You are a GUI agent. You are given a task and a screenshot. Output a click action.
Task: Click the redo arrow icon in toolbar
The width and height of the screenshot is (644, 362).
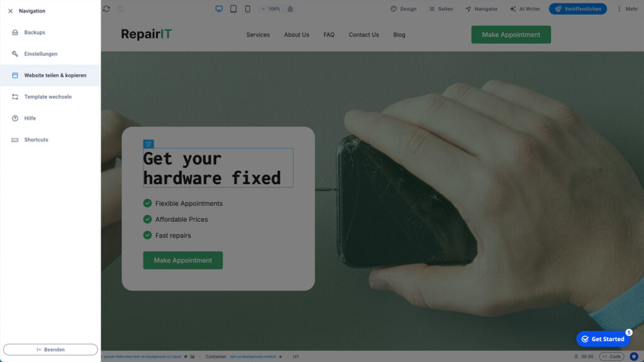click(x=106, y=9)
